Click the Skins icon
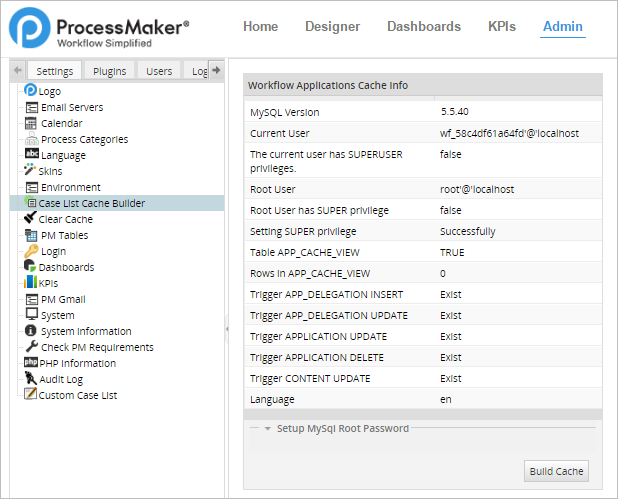The width and height of the screenshot is (618, 499). [x=30, y=171]
